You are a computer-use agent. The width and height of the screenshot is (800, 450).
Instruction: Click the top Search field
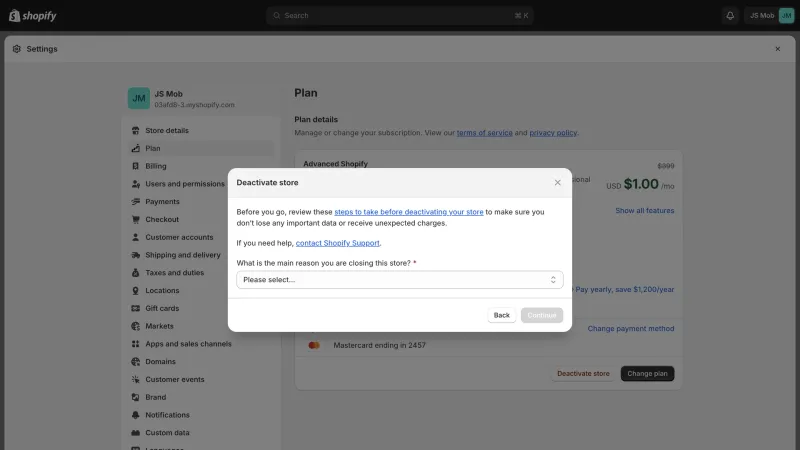pyautogui.click(x=399, y=16)
